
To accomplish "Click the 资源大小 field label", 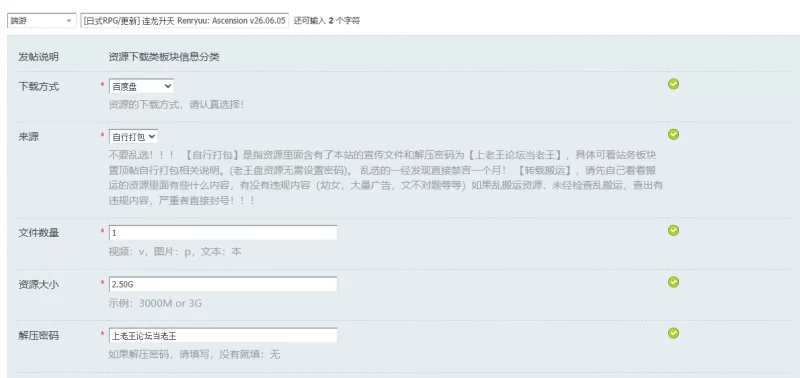I will click(x=38, y=285).
